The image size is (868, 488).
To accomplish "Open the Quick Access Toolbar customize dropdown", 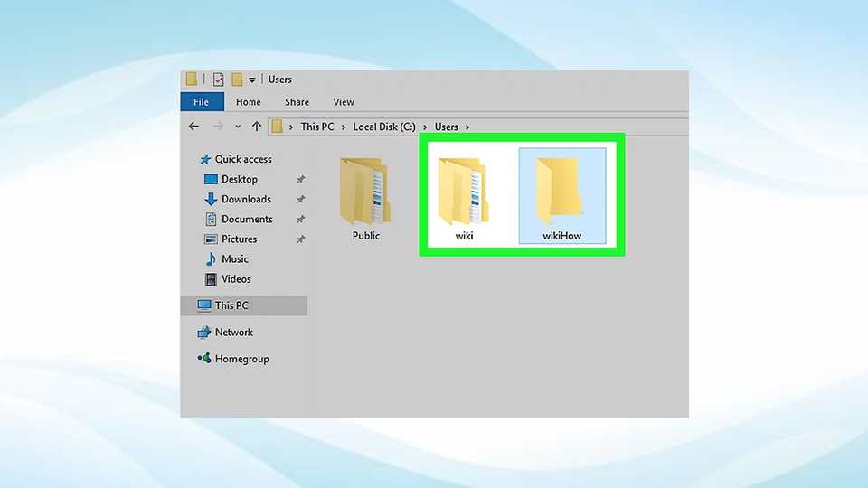I will (252, 80).
